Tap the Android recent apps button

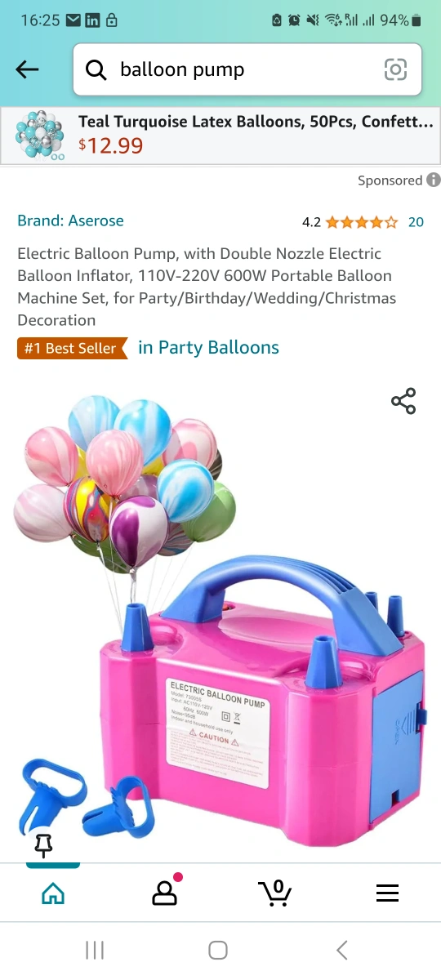pyautogui.click(x=95, y=950)
